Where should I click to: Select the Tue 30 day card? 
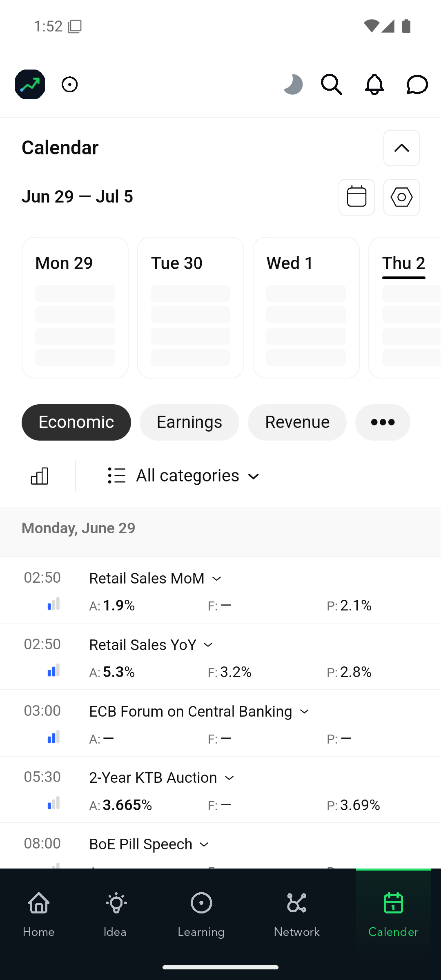pos(191,307)
